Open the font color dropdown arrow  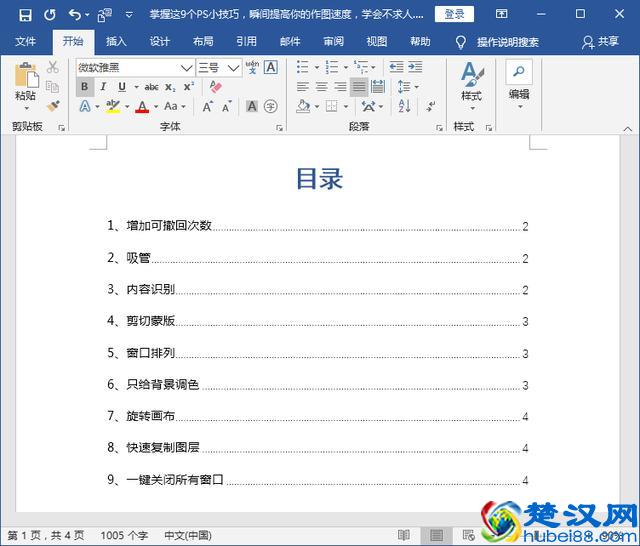click(156, 107)
